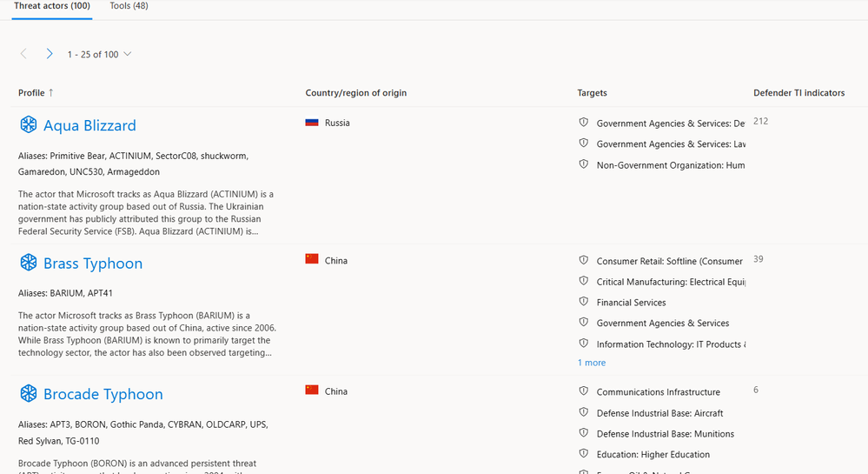Select 'Consumer Retail: Softline (Consumer' target

[x=670, y=261]
